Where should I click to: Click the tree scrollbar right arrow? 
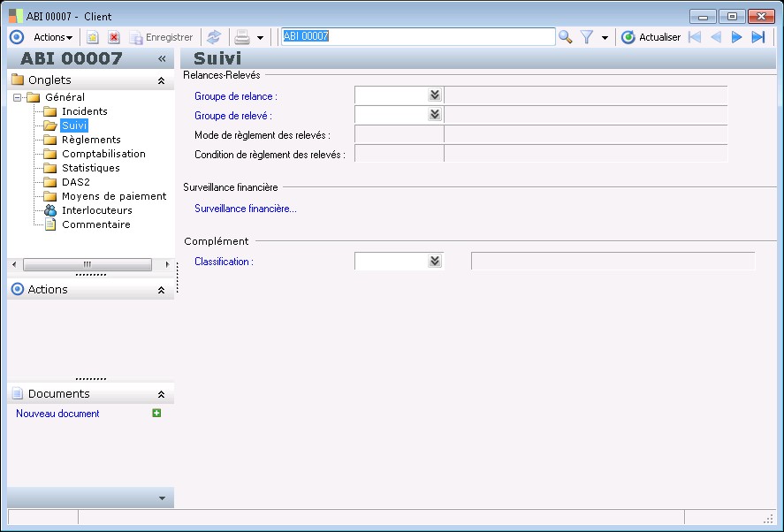coord(167,264)
